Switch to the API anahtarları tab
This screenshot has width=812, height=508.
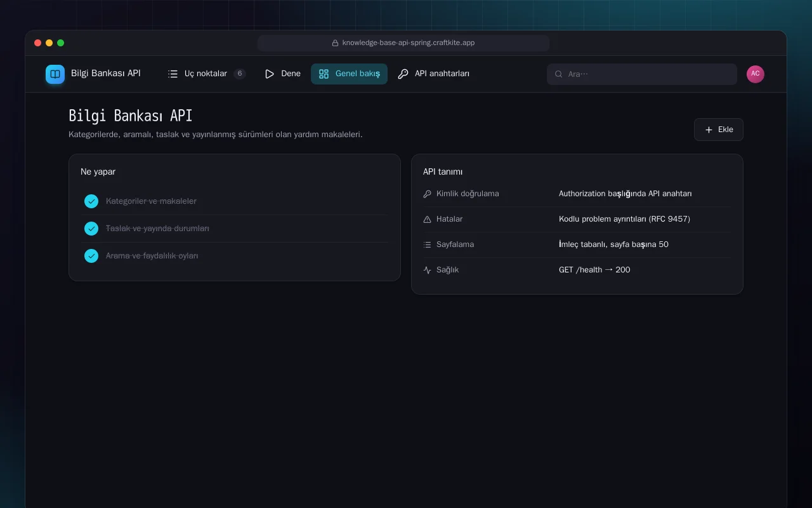pos(434,74)
